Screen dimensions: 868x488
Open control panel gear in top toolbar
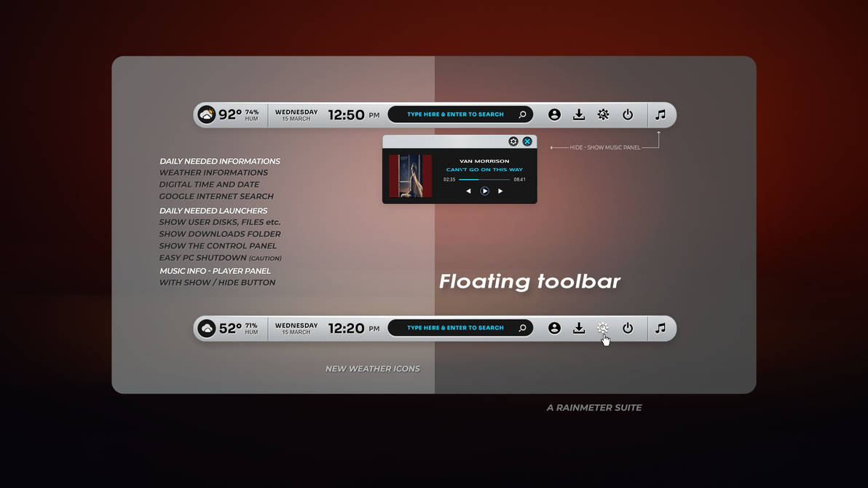(603, 114)
